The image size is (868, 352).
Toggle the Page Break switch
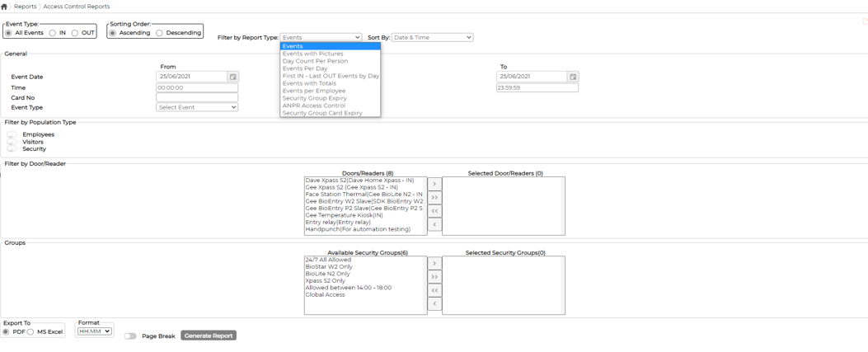[x=130, y=336]
